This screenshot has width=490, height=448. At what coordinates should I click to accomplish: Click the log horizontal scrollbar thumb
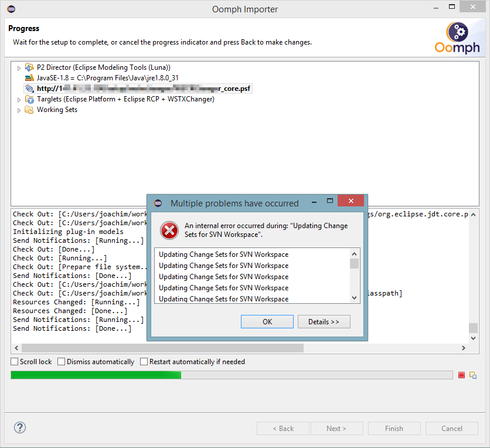pyautogui.click(x=162, y=348)
